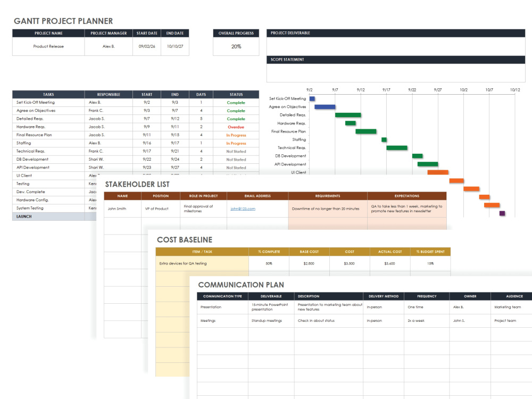Click the green Detailed Reqs. Gantt bar
This screenshot has height=399, width=532.
(x=348, y=115)
